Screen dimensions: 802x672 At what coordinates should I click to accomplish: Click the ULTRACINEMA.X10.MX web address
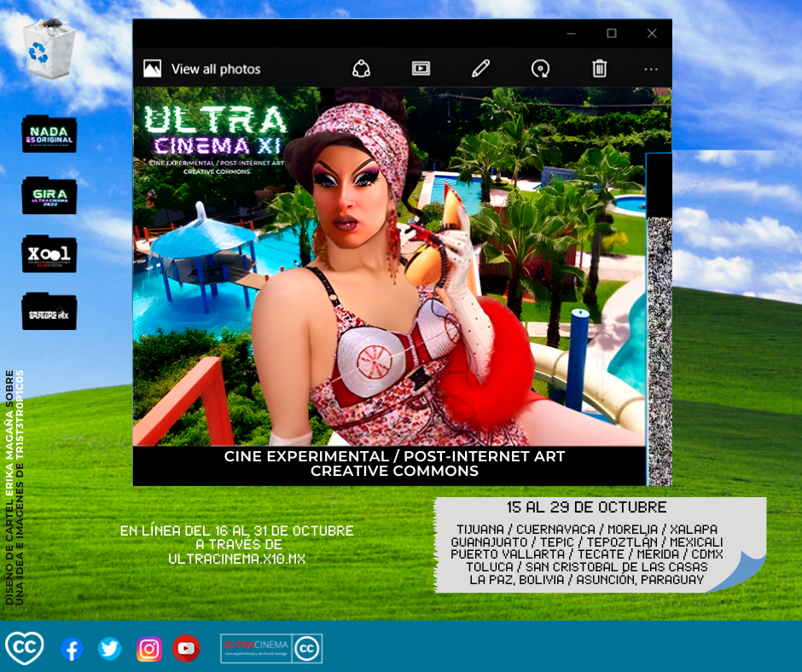pyautogui.click(x=237, y=559)
